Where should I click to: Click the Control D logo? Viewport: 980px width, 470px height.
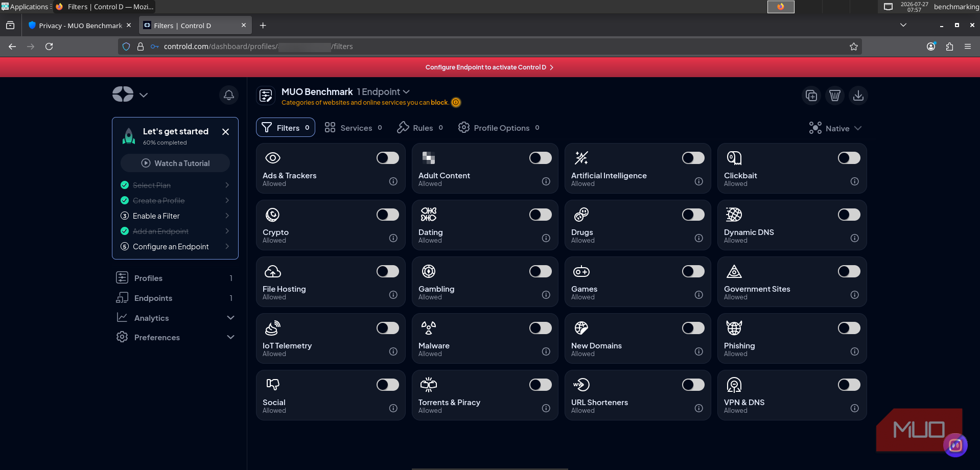click(123, 94)
